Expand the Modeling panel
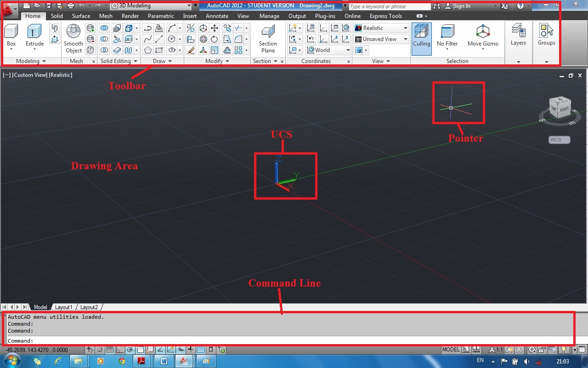The image size is (588, 368). [x=31, y=61]
